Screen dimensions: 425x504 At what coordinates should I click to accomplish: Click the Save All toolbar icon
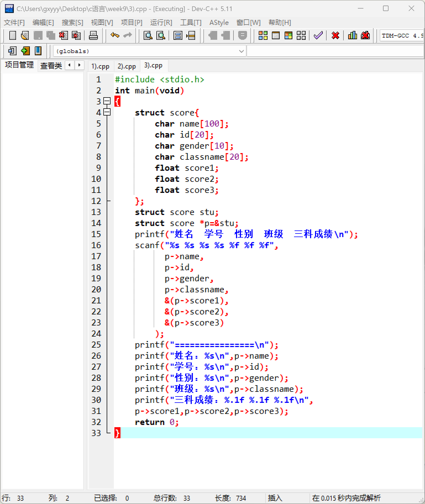pyautogui.click(x=51, y=35)
